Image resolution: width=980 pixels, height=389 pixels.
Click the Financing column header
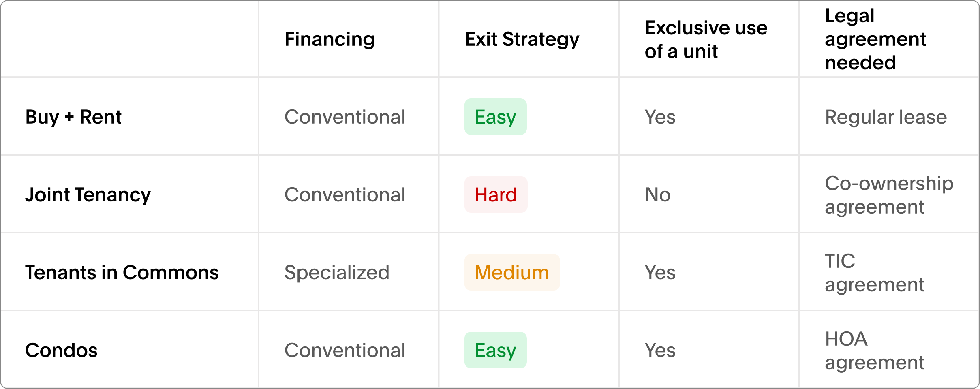pyautogui.click(x=330, y=39)
